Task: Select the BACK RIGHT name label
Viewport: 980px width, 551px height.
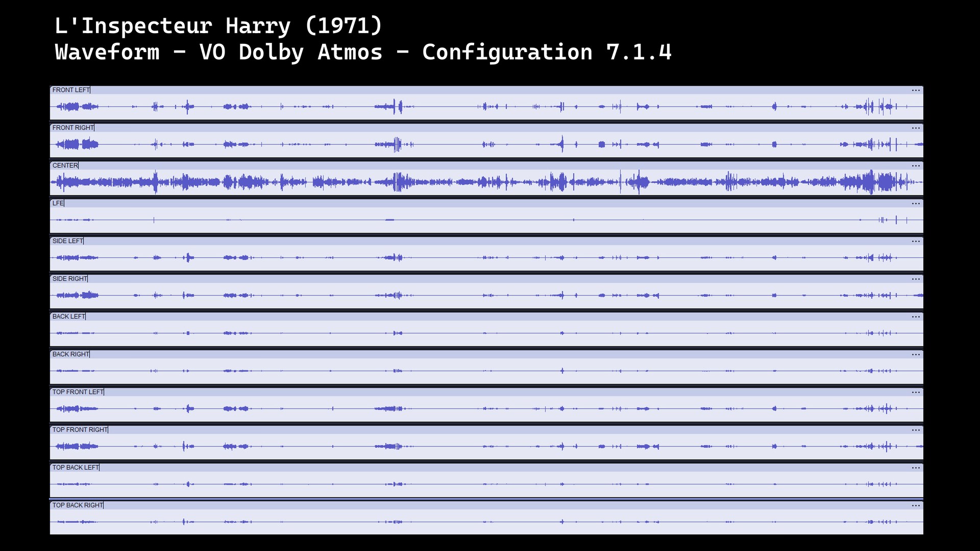Action: coord(70,354)
